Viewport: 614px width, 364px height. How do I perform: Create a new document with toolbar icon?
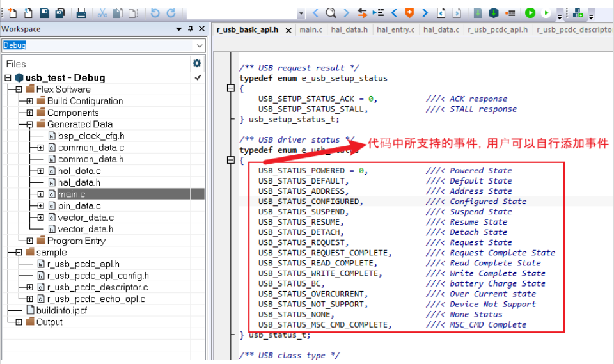[x=13, y=13]
